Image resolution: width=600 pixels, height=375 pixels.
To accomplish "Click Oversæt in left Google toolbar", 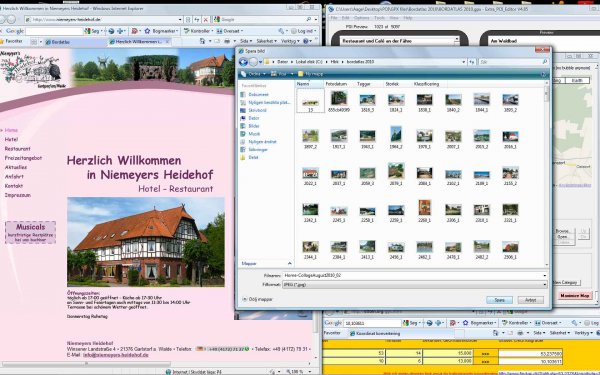I will pyautogui.click(x=230, y=31).
